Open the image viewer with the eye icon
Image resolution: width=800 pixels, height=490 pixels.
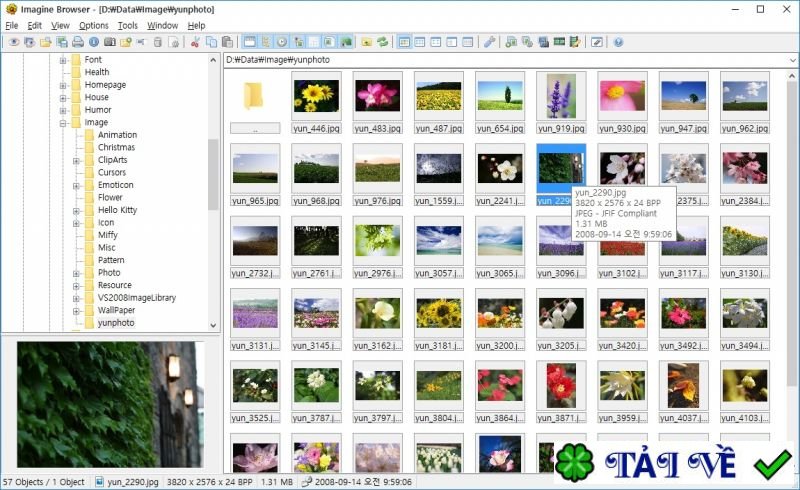click(14, 42)
